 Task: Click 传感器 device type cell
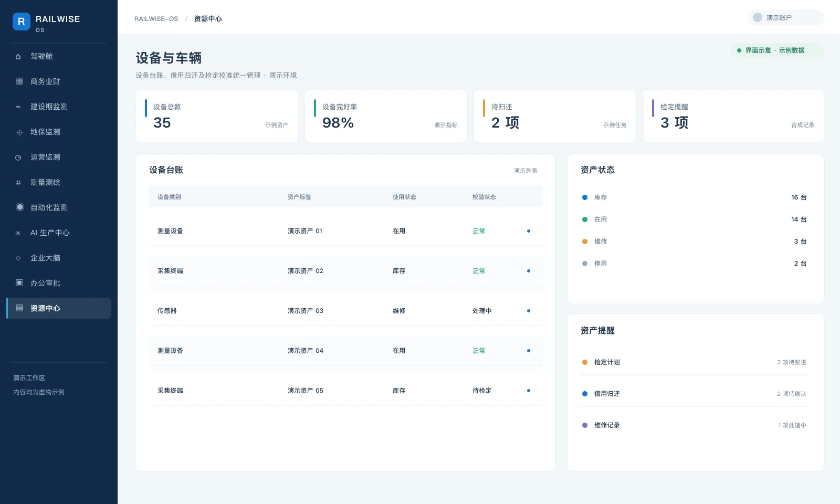coord(167,311)
